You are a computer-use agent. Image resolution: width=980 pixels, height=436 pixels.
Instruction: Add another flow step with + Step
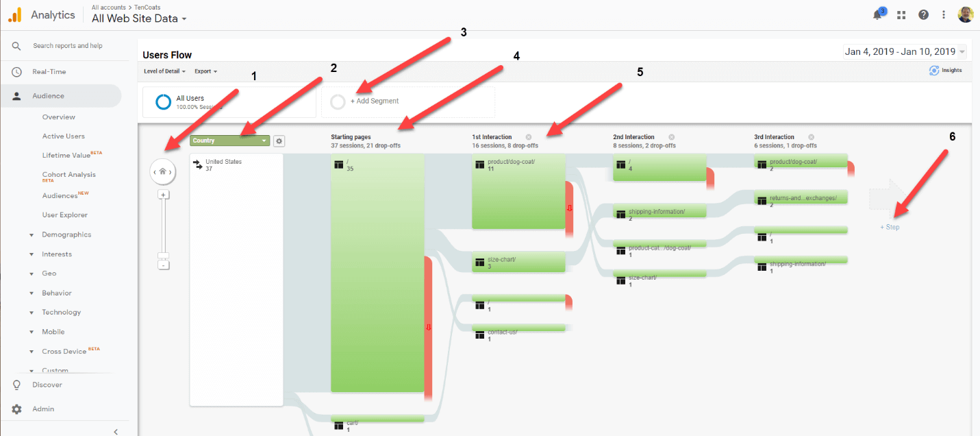890,227
